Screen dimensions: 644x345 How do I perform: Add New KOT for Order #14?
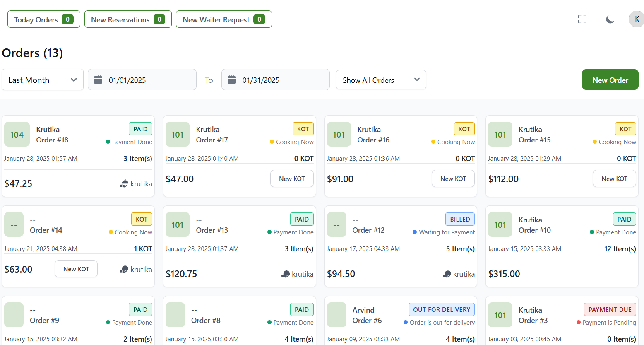tap(76, 269)
